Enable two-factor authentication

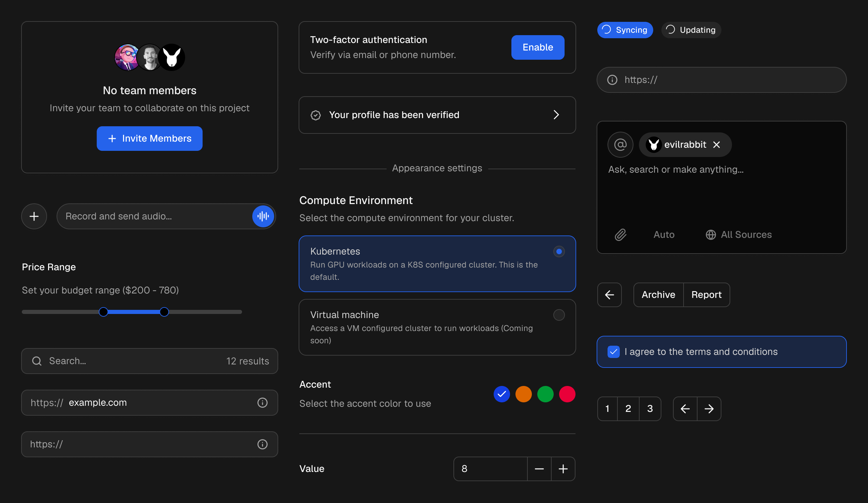[537, 47]
